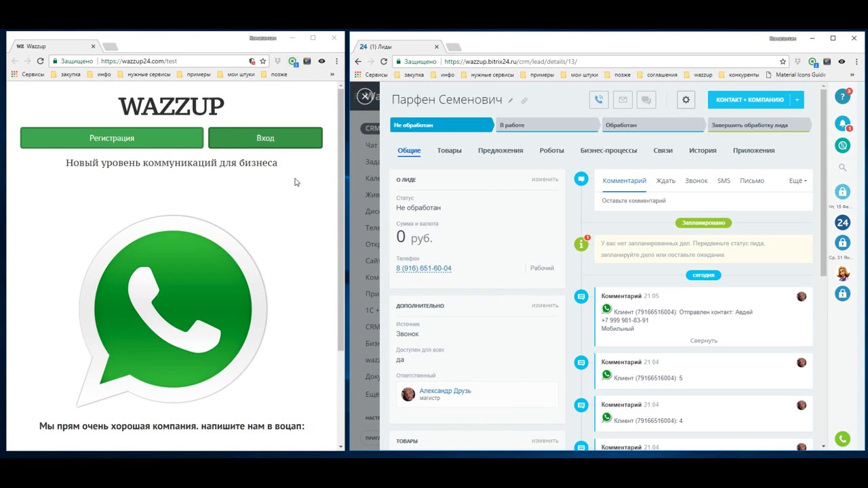Open the Приложения tab
This screenshot has width=868, height=488.
(x=753, y=150)
